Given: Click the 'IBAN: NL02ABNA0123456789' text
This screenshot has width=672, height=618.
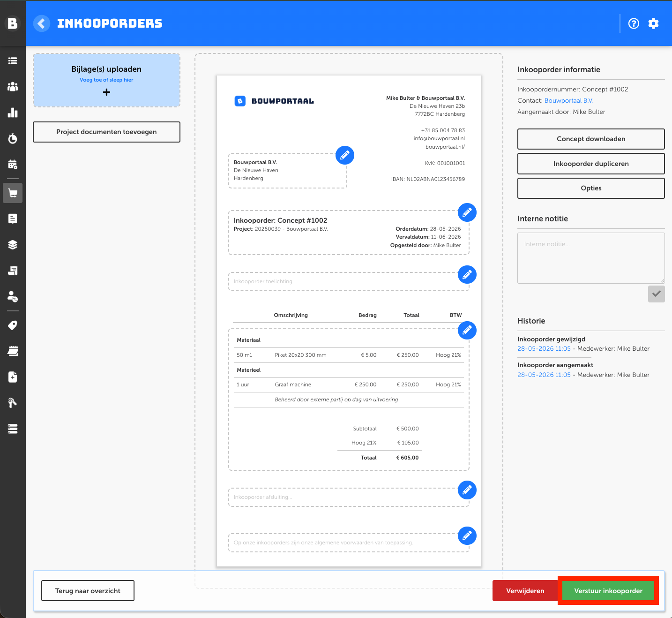Looking at the screenshot, I should (x=428, y=179).
